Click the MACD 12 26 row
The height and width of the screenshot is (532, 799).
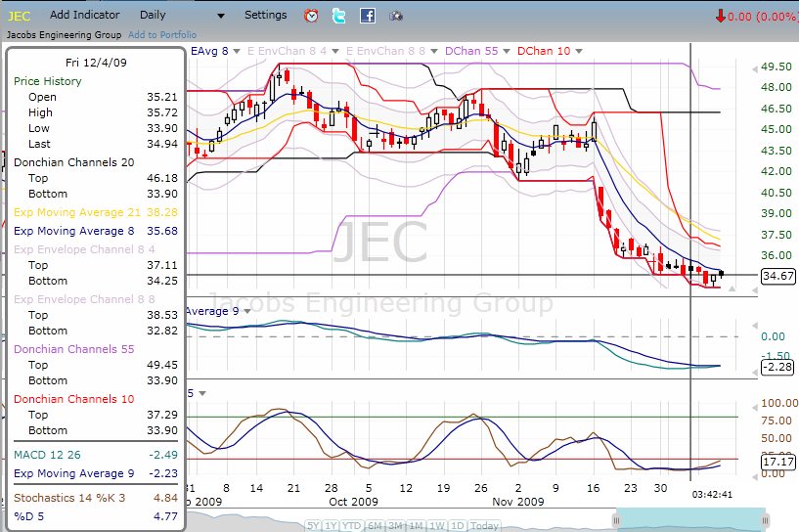[95, 455]
